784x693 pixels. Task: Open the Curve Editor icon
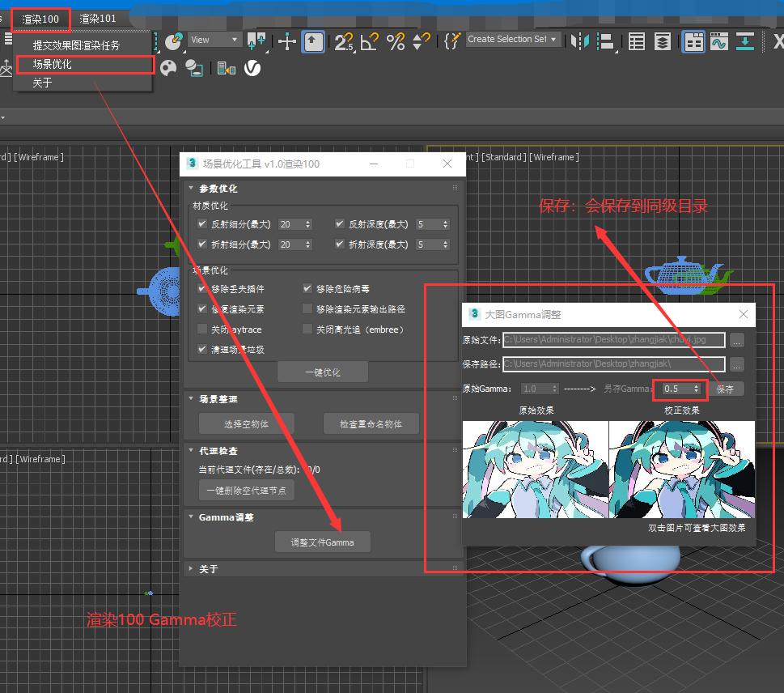pos(718,41)
